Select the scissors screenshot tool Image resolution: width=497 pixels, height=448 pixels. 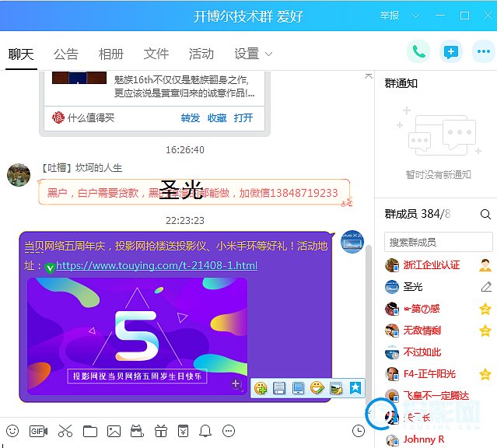pyautogui.click(x=65, y=431)
